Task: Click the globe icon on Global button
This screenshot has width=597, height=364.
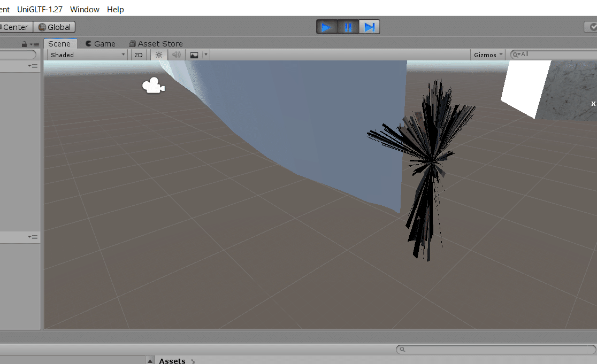Action: 42,27
